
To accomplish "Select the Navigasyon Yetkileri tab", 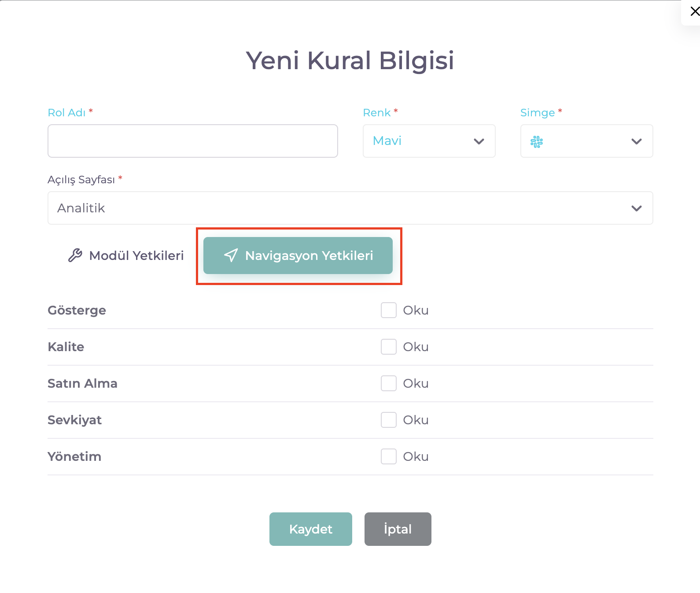I will tap(298, 256).
